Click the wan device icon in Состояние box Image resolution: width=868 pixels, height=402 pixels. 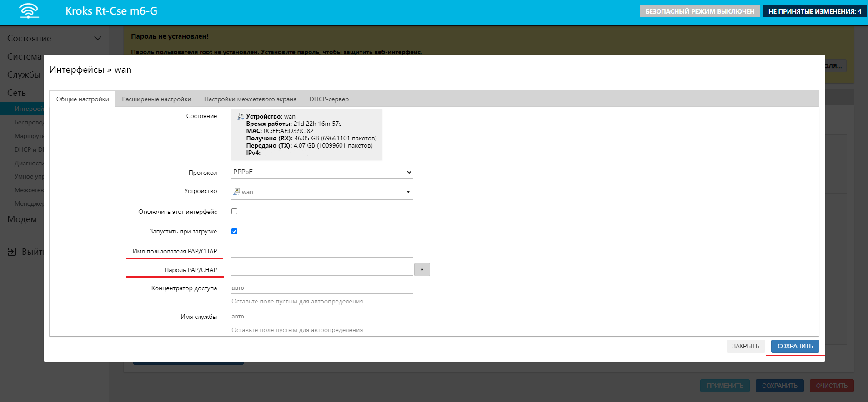click(241, 116)
